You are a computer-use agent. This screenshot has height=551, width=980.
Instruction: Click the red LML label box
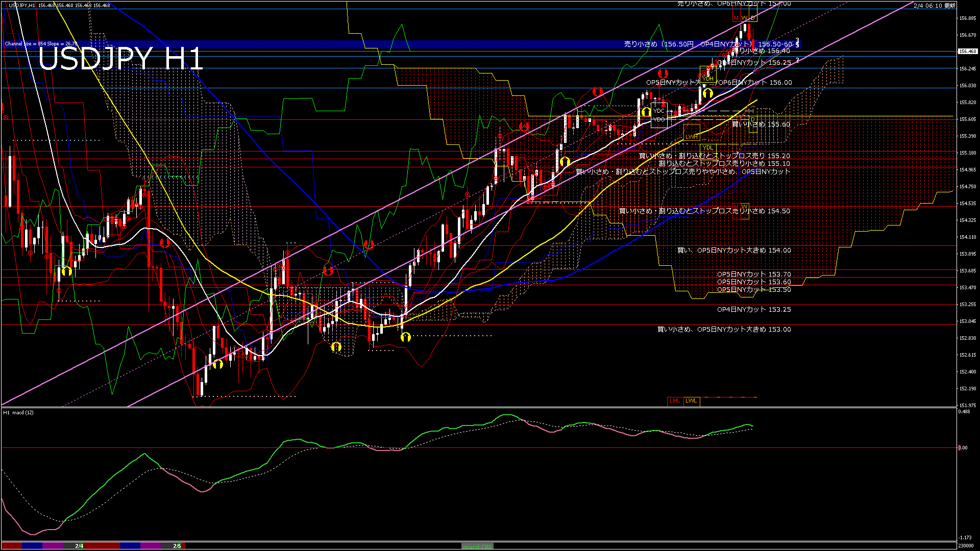tap(675, 401)
